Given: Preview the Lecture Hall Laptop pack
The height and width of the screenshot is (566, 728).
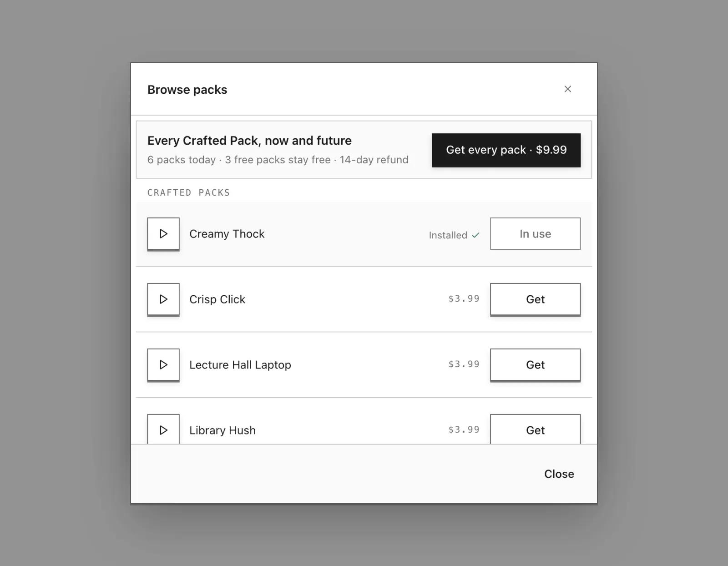Looking at the screenshot, I should click(x=163, y=365).
